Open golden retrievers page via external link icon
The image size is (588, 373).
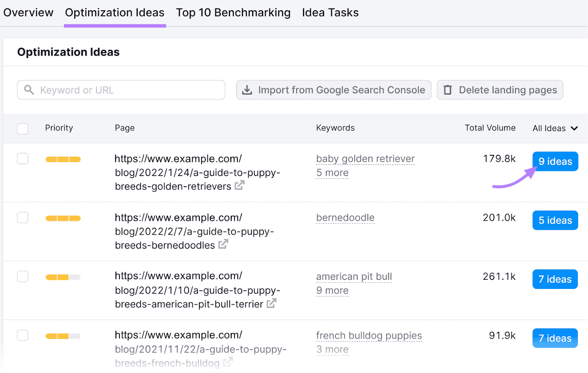239,185
